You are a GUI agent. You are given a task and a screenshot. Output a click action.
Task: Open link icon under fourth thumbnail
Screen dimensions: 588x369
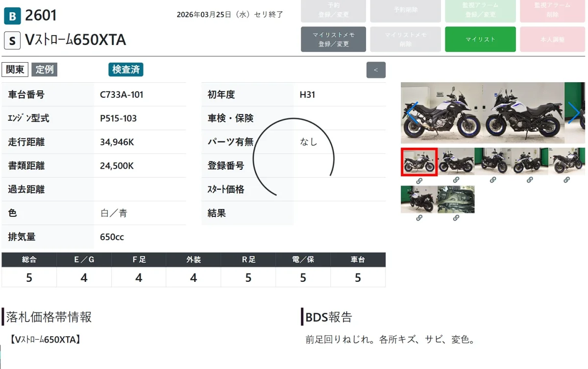[529, 180]
